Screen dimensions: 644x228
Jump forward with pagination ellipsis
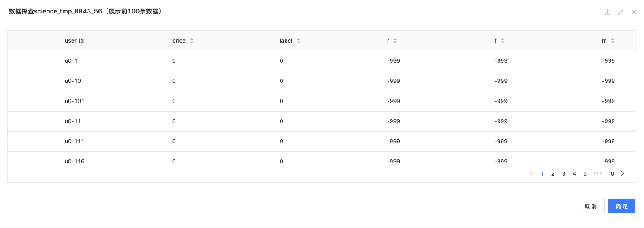point(597,173)
